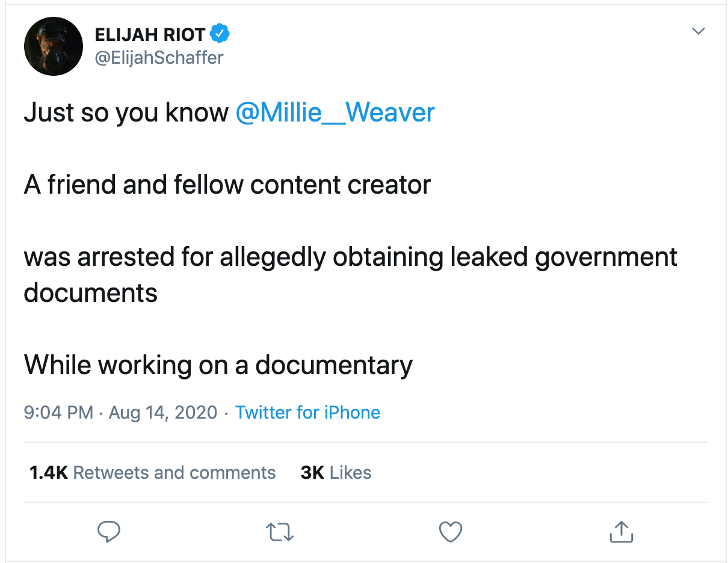
Task: Click the "was arrested for allegedly" sentence
Action: click(x=350, y=257)
